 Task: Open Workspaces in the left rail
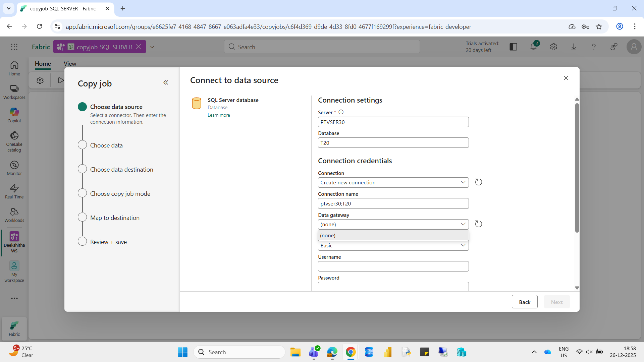click(x=14, y=92)
